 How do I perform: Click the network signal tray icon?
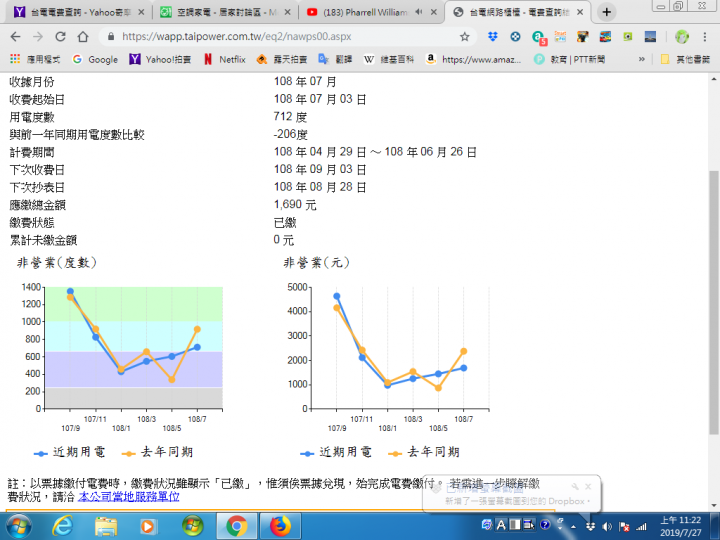[x=641, y=526]
